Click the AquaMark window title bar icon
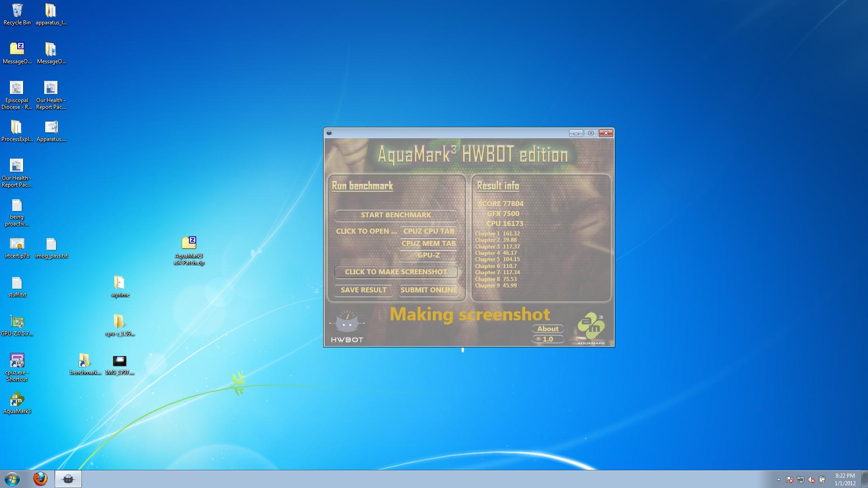The height and width of the screenshot is (488, 868). [329, 133]
